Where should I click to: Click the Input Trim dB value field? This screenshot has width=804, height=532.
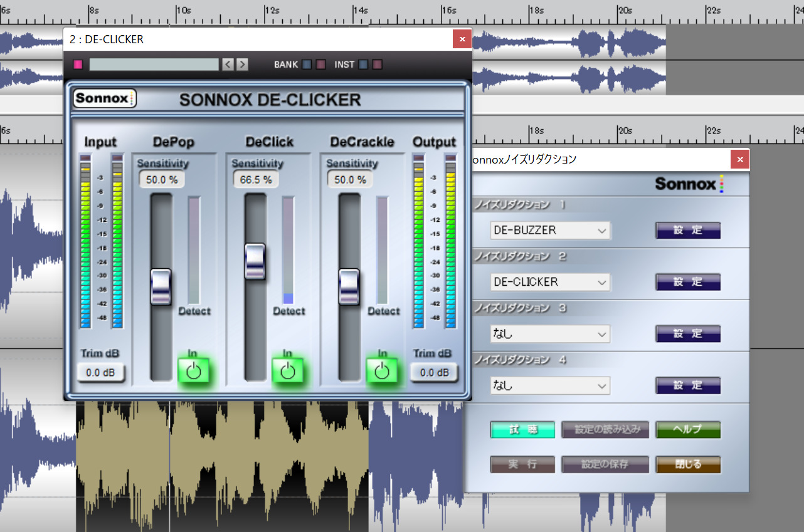pyautogui.click(x=101, y=373)
